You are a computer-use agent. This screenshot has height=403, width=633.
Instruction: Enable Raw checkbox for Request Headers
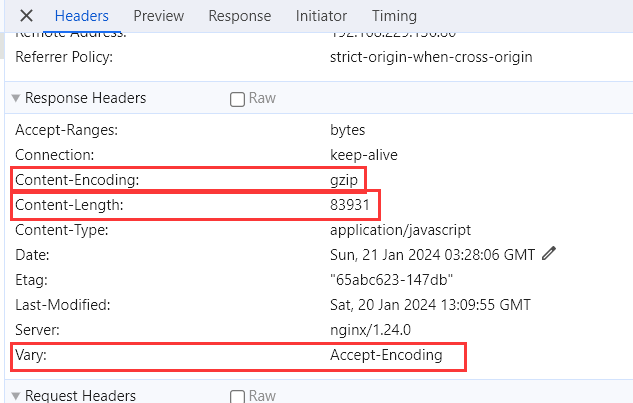pos(237,396)
